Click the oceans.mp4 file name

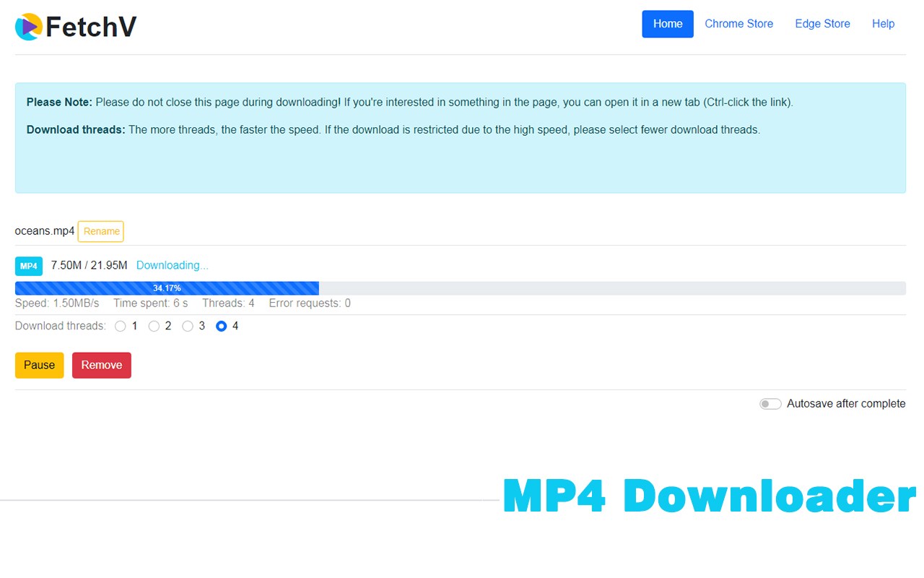coord(44,230)
